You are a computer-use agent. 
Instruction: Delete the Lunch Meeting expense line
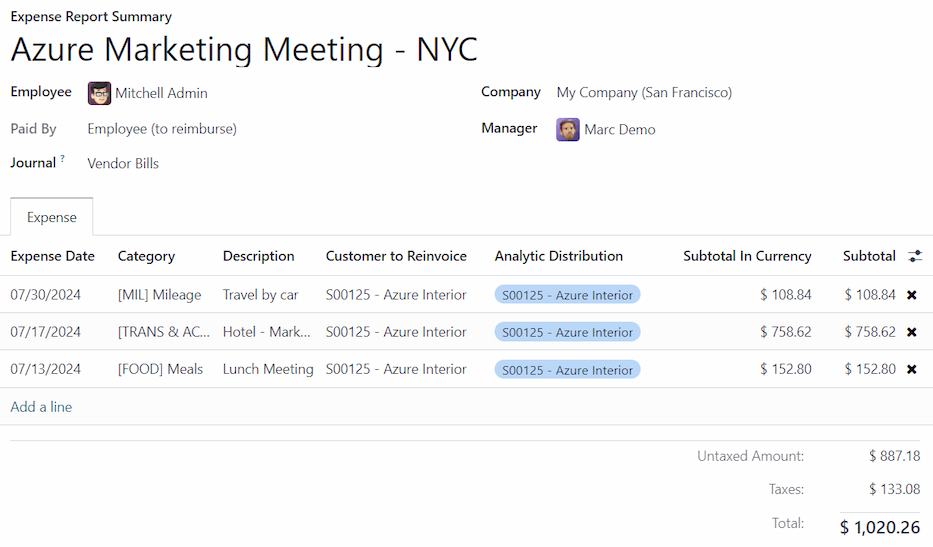click(911, 369)
